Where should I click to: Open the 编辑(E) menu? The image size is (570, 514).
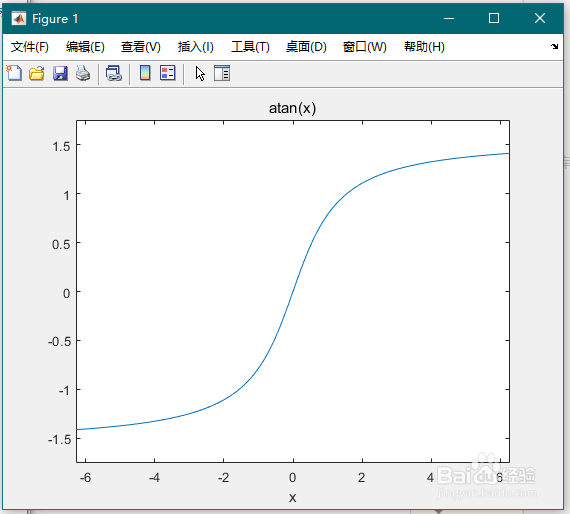(x=85, y=47)
